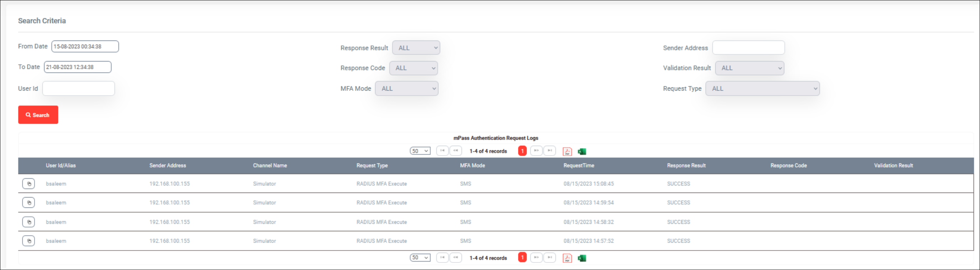Viewport: 980px width, 270px height.
Task: Open details icon for 14:58:32 request row
Action: pyautogui.click(x=28, y=222)
